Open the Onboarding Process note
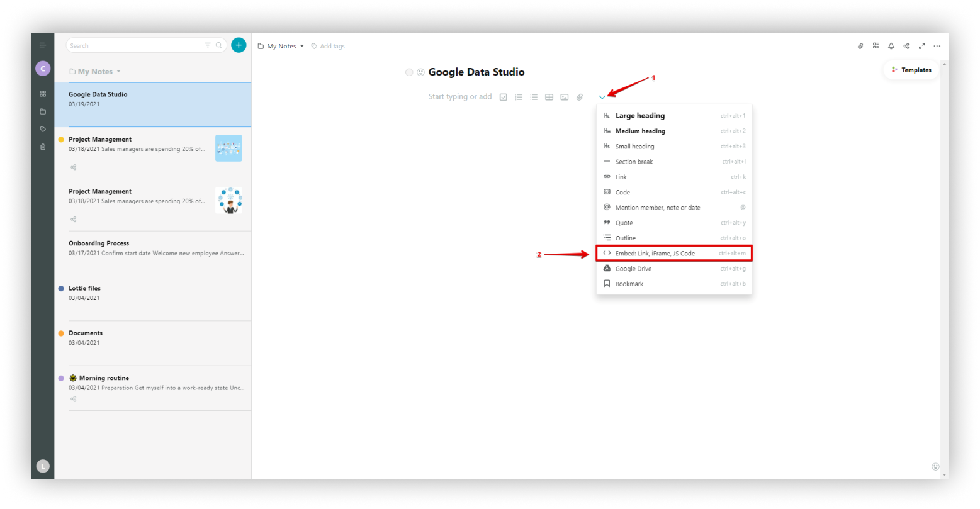This screenshot has width=980, height=509. click(x=153, y=254)
